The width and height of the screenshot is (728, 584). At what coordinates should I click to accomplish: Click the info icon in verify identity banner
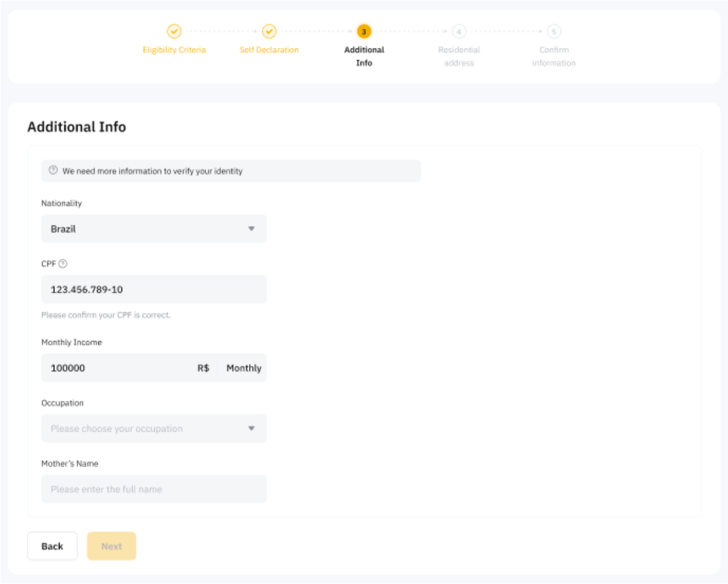tap(53, 171)
